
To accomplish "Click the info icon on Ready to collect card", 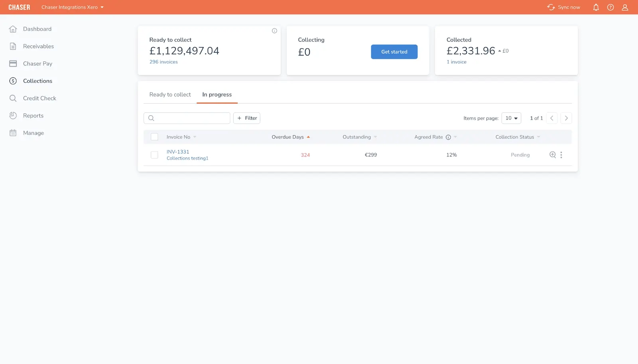I will pos(274,31).
